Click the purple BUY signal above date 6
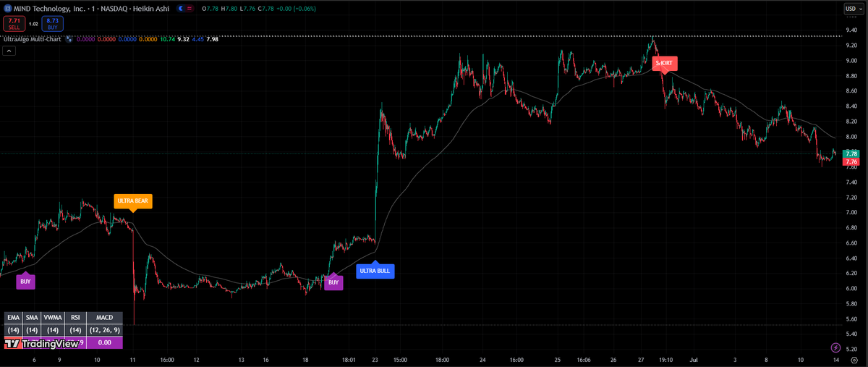The width and height of the screenshot is (868, 367). pos(26,281)
